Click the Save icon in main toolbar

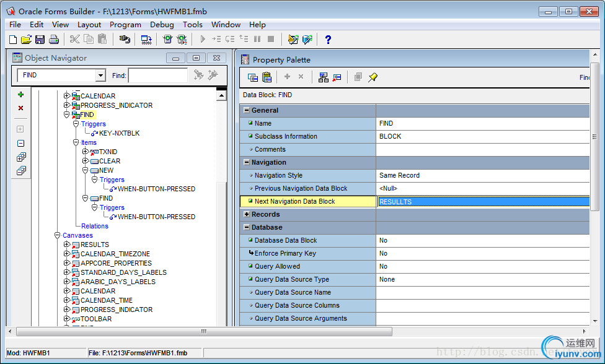tap(40, 40)
